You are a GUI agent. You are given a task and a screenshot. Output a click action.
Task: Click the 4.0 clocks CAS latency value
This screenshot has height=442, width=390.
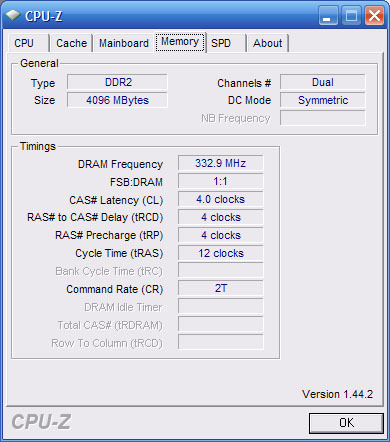click(221, 199)
